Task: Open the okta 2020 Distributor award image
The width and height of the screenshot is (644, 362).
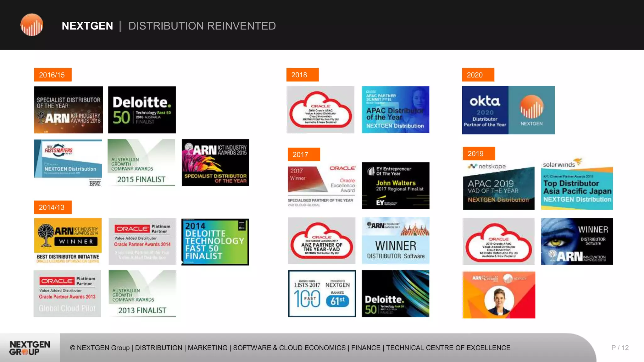Action: 508,110
